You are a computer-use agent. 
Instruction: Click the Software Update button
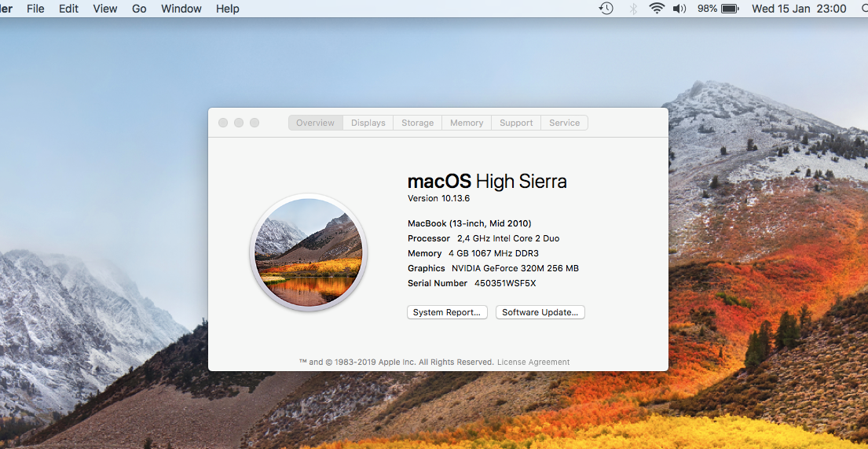[540, 312]
